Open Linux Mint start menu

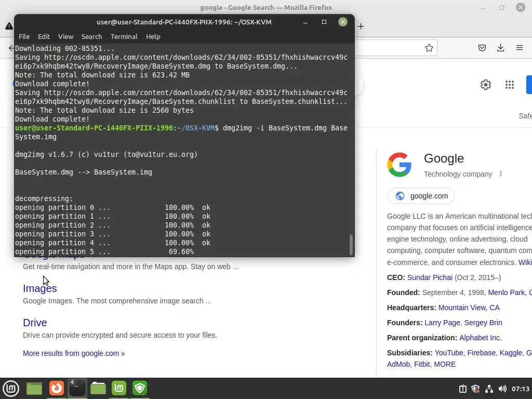(x=11, y=388)
